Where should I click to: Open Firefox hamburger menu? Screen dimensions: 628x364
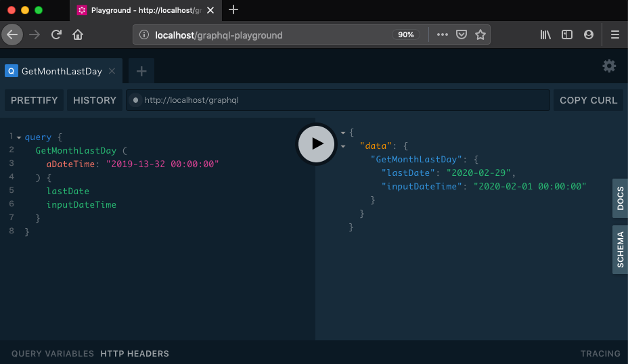coord(614,35)
